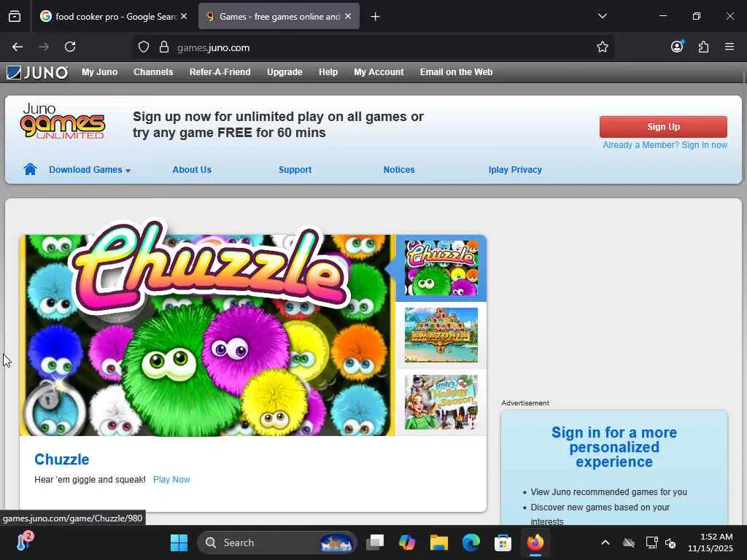Close the Games tab

coord(348,16)
